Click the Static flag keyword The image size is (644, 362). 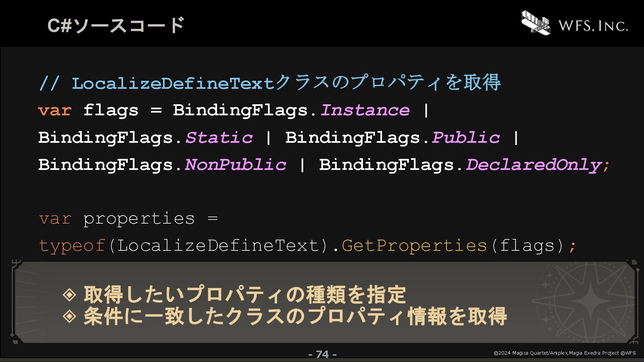pyautogui.click(x=219, y=138)
